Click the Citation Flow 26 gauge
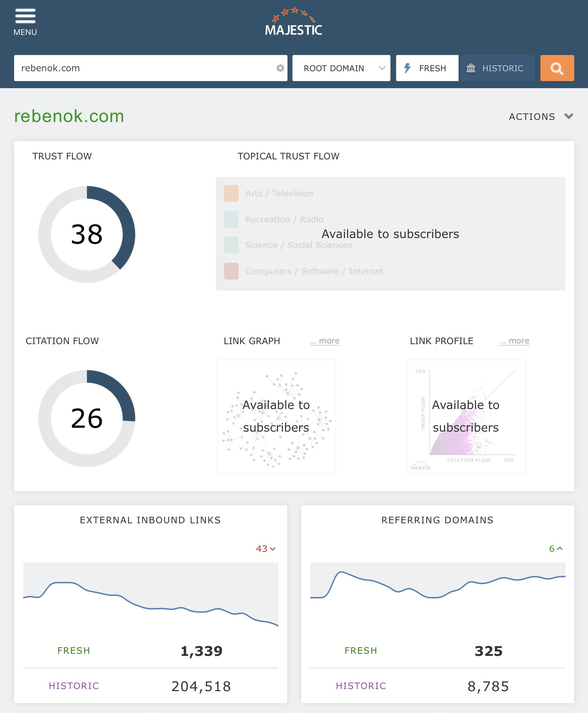 click(x=87, y=418)
